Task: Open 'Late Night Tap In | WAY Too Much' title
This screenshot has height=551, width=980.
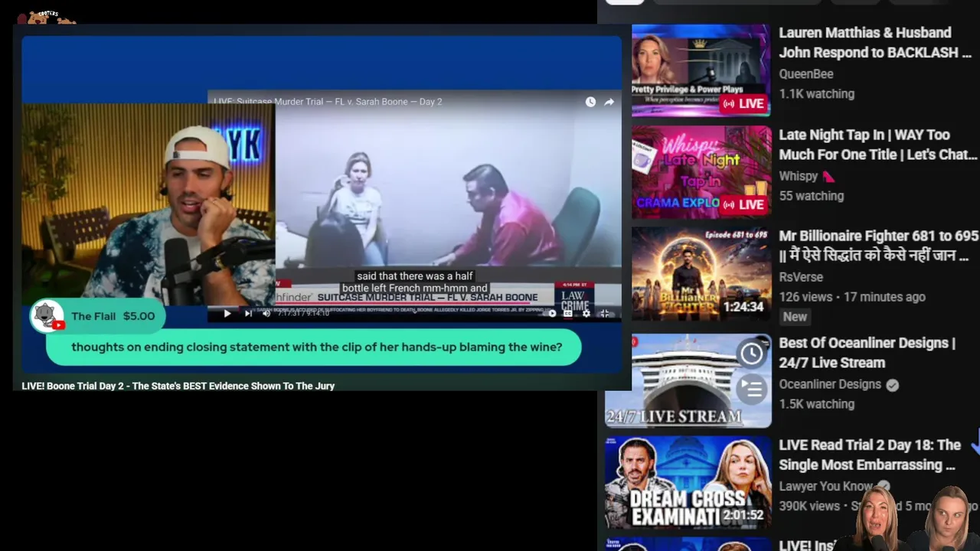Action: (878, 145)
